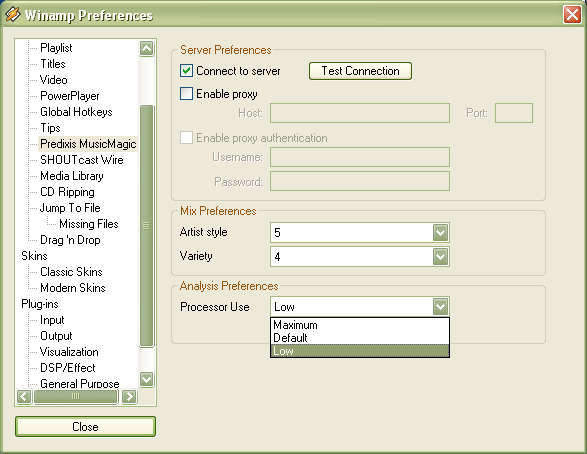Image resolution: width=587 pixels, height=454 pixels.
Task: Click the Test Connection button
Action: click(360, 71)
